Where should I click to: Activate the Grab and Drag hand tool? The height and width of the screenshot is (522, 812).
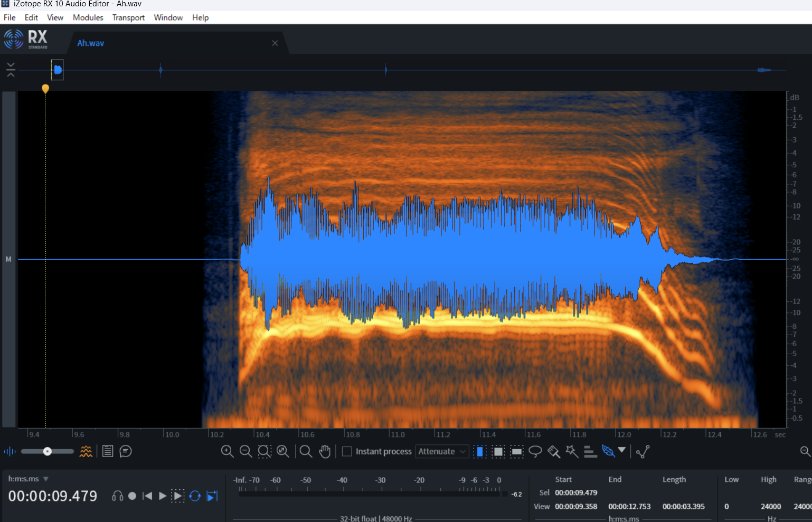325,451
